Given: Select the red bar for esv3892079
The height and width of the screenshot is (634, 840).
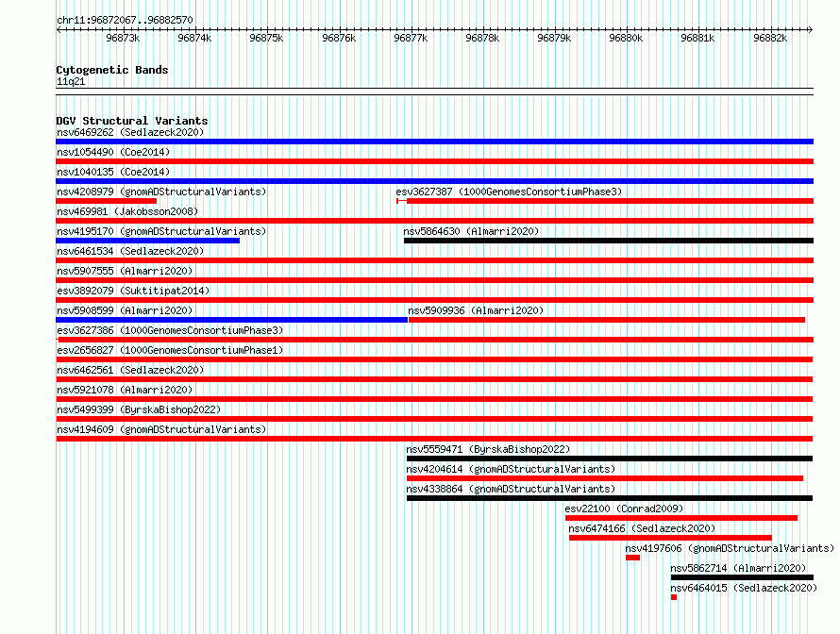Looking at the screenshot, I should (x=434, y=300).
